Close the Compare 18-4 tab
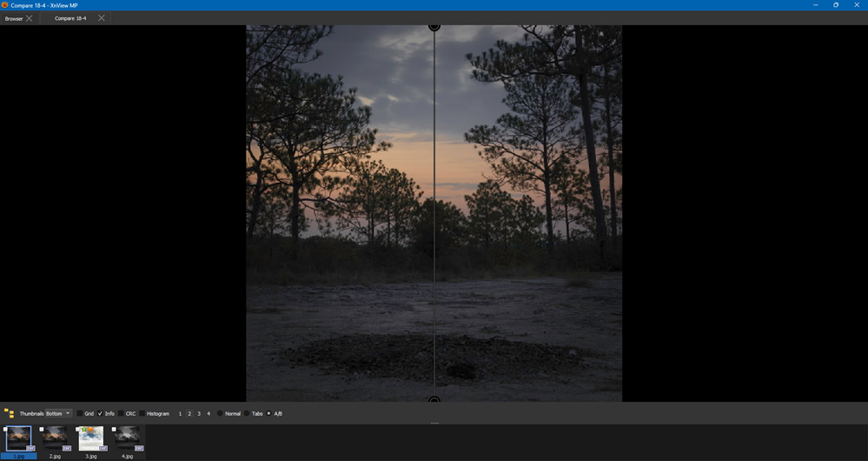This screenshot has height=461, width=868. pyautogui.click(x=102, y=18)
